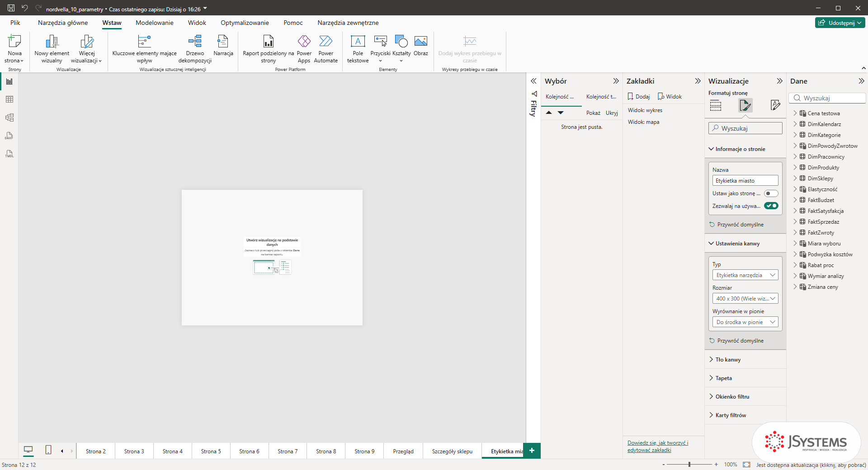This screenshot has height=470, width=868.
Task: Click the Udostępnij share button
Action: coord(840,23)
